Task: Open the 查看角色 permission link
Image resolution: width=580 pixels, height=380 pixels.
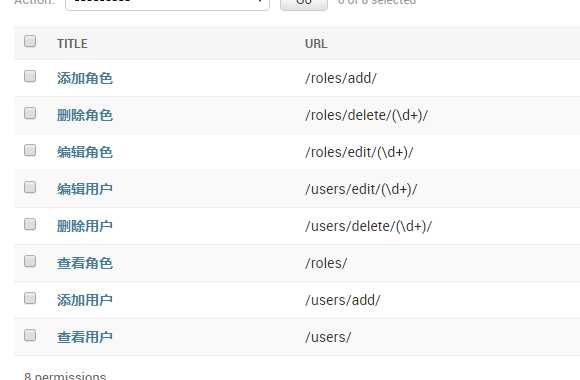Action: pos(85,263)
